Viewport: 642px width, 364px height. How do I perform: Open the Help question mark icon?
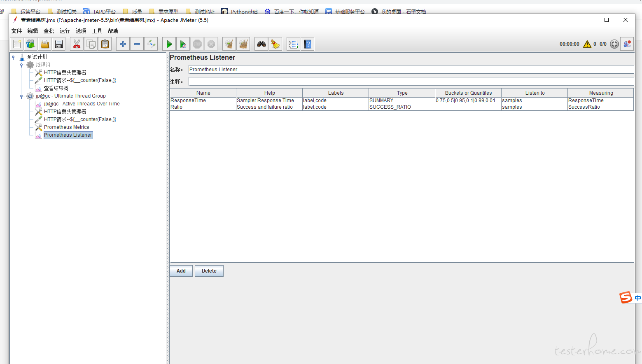coord(308,44)
